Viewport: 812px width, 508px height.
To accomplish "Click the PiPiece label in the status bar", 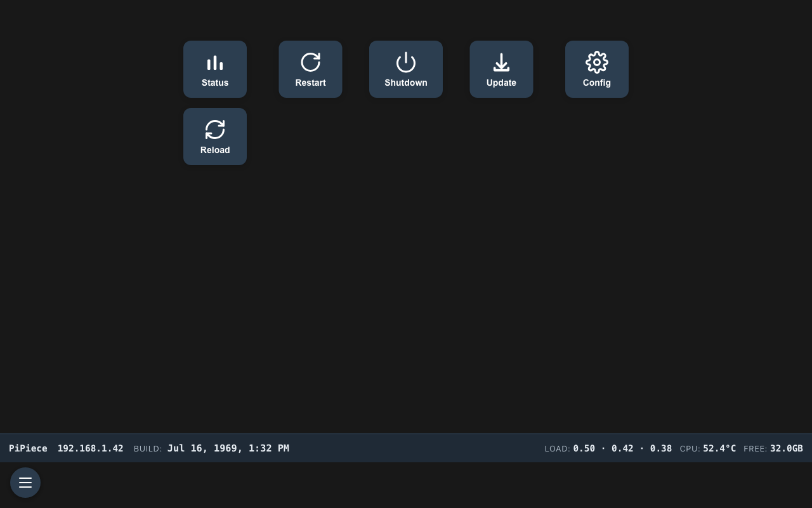I will [x=28, y=448].
